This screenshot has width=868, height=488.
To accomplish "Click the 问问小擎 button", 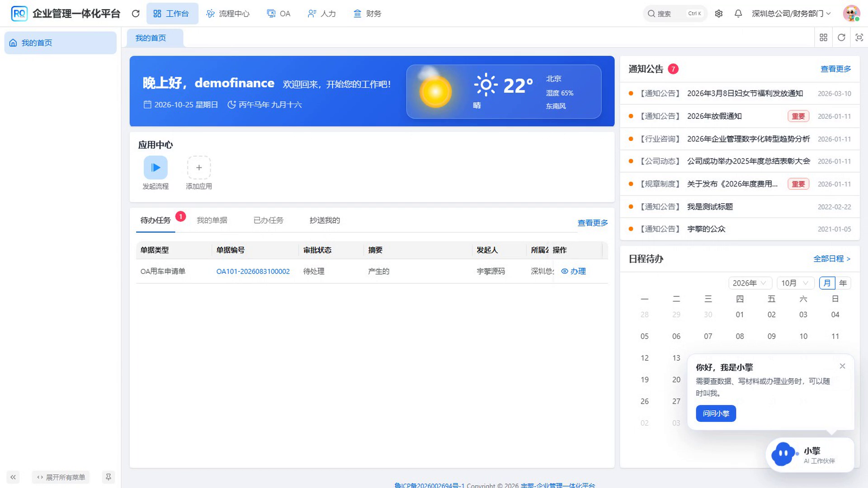I will (x=716, y=413).
